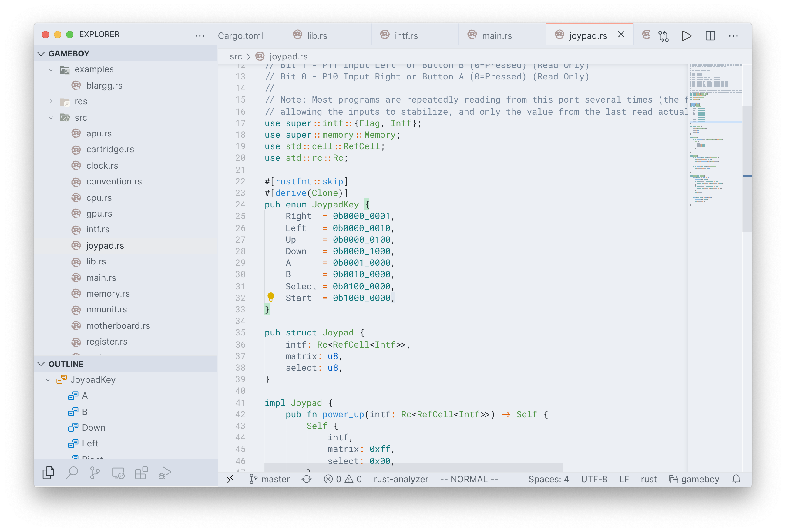The image size is (786, 532).
Task: Open the Source Control view icon
Action: coord(95,473)
